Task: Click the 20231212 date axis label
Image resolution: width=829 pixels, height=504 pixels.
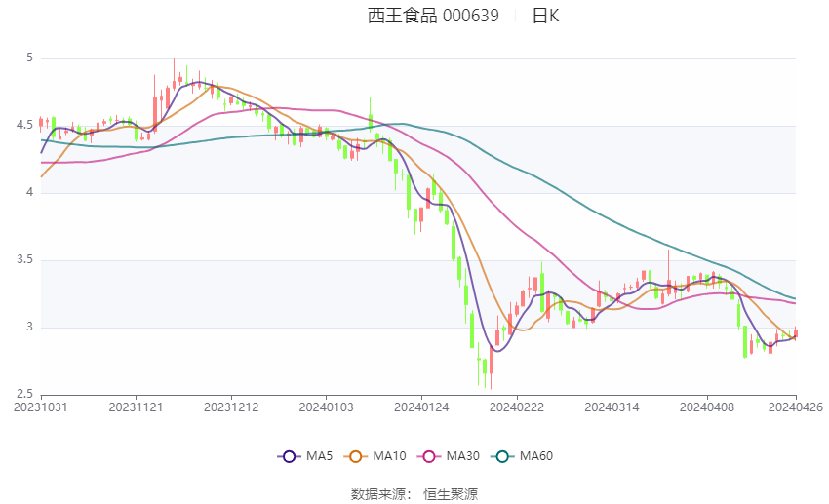Action: coord(231,407)
